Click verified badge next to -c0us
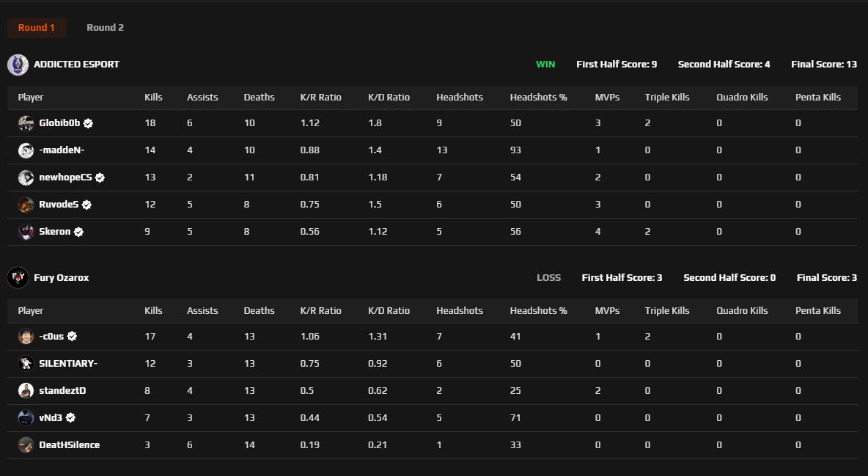Image resolution: width=868 pixels, height=476 pixels. coord(72,337)
